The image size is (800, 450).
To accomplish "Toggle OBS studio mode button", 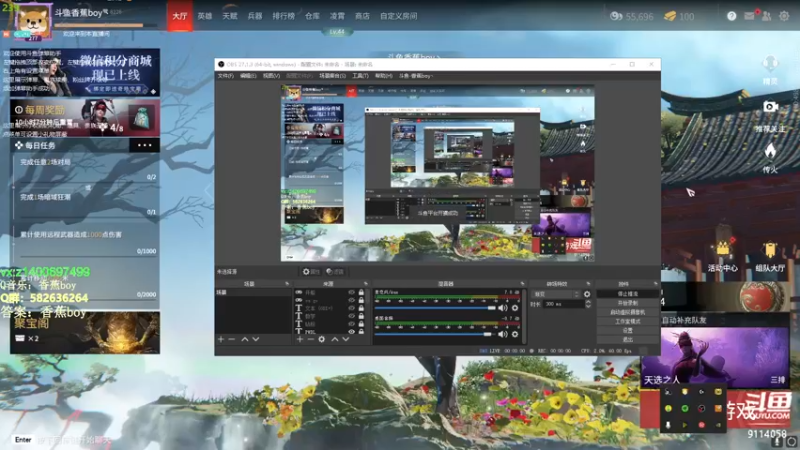I will pos(628,321).
